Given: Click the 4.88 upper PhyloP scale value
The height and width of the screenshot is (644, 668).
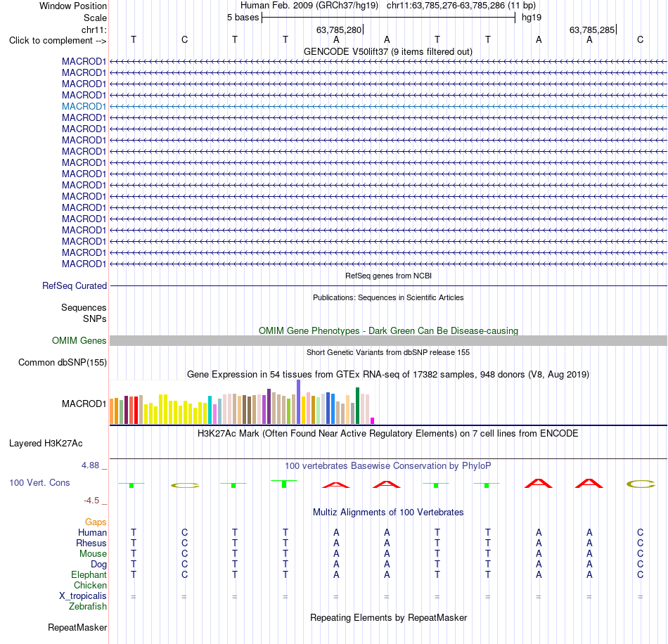Looking at the screenshot, I should [x=90, y=465].
